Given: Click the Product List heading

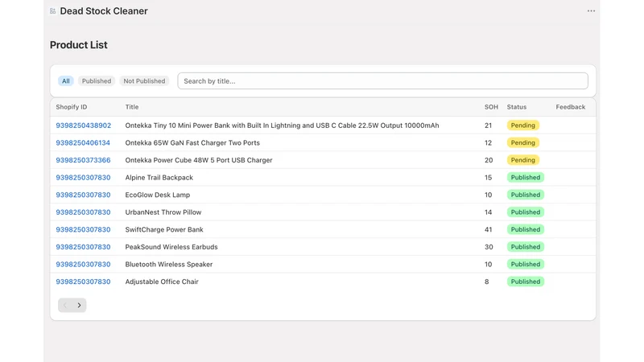Looking at the screenshot, I should tap(78, 45).
